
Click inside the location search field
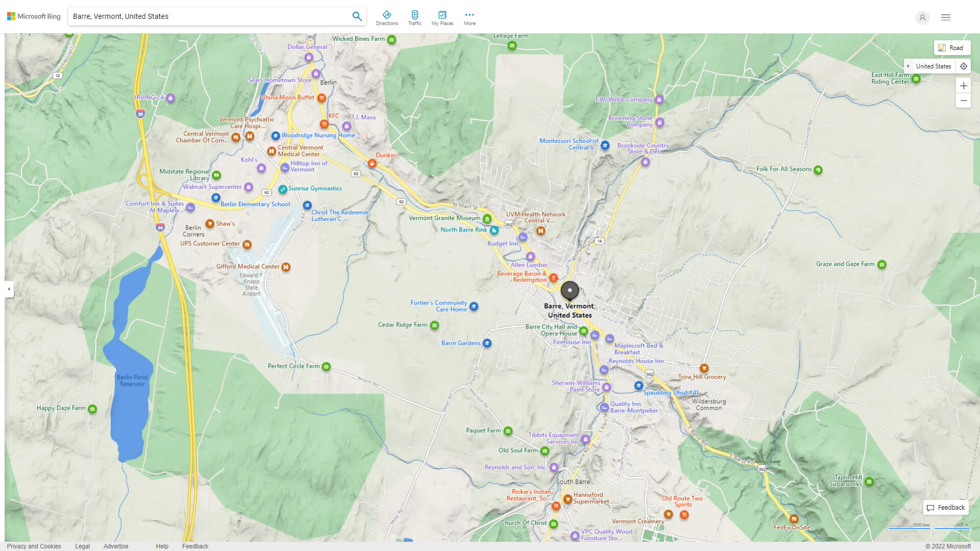(204, 16)
